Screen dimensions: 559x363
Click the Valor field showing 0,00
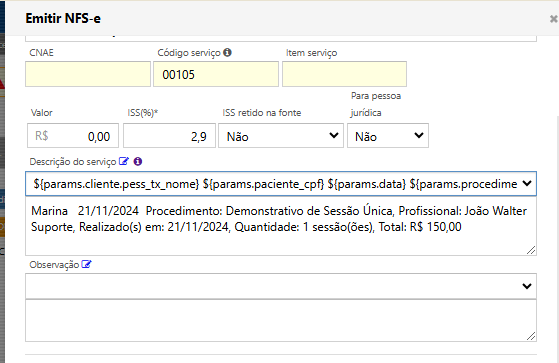pos(73,136)
